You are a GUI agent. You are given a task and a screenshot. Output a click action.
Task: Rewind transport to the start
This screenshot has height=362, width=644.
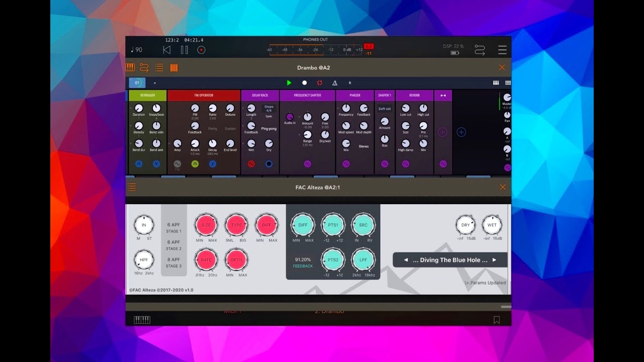tap(167, 50)
